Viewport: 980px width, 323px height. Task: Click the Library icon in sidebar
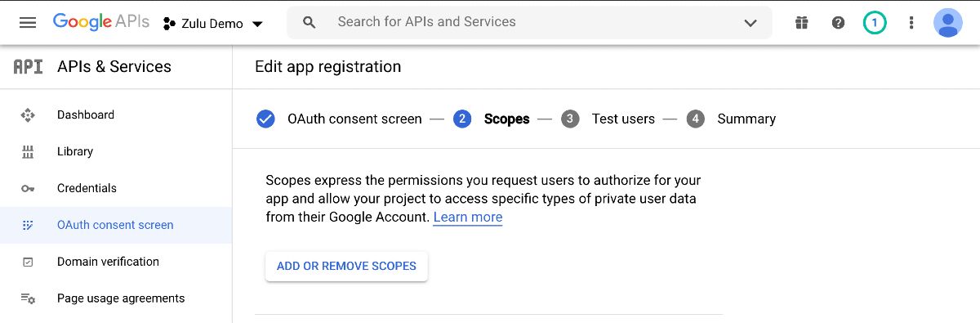coord(28,152)
